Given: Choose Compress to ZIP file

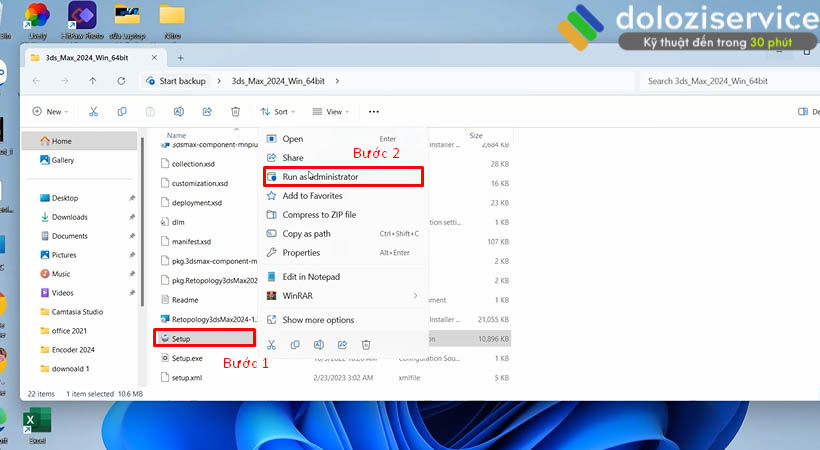Looking at the screenshot, I should (x=319, y=215).
